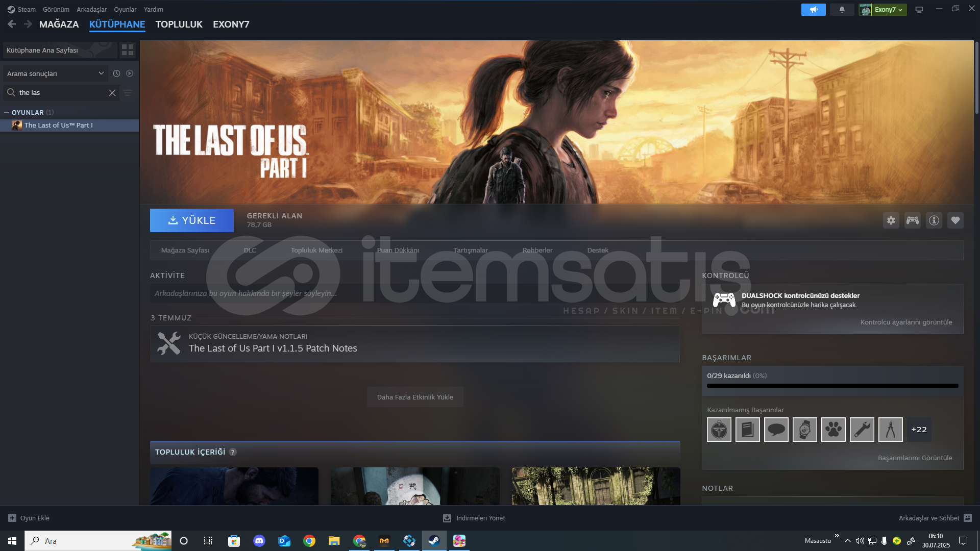The width and height of the screenshot is (980, 551).
Task: Show hidden system tray icons
Action: tap(848, 541)
